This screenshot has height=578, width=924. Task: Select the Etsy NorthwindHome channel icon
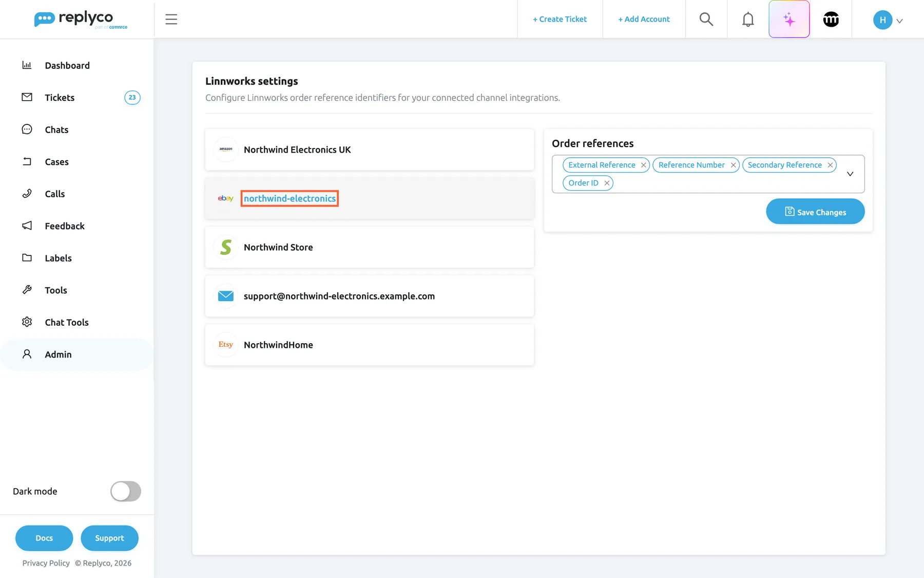point(225,345)
